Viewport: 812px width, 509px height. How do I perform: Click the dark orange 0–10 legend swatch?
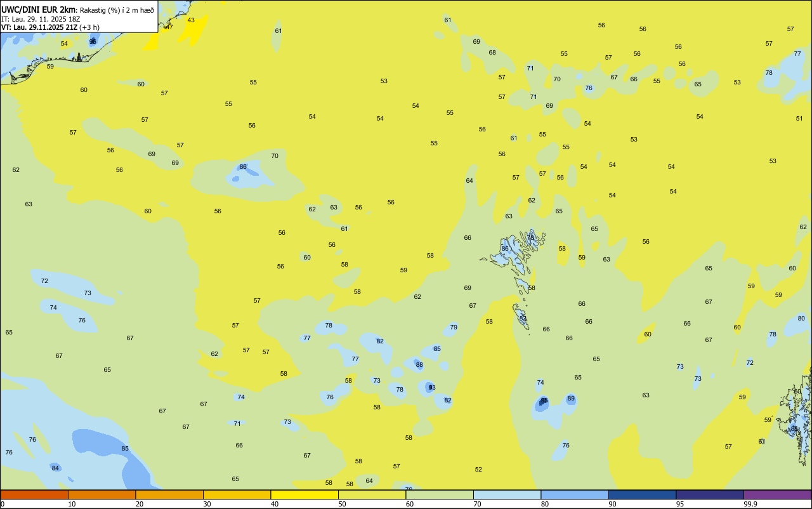click(x=34, y=494)
